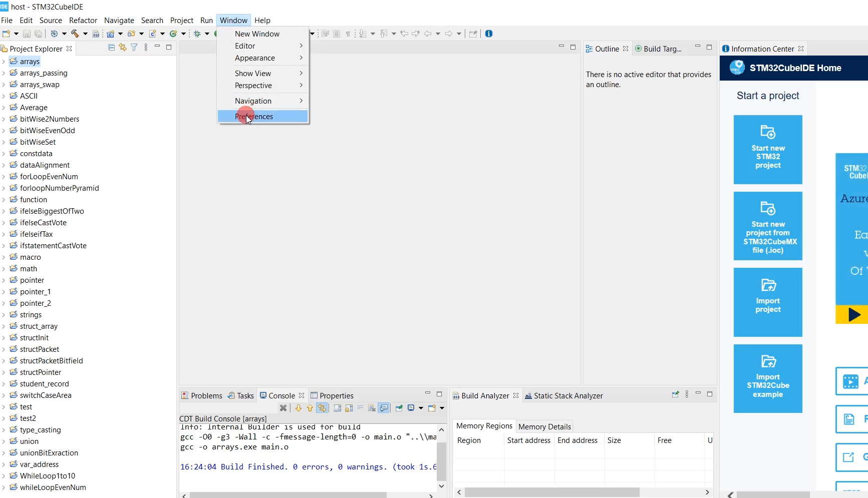Close the Console tab
Image resolution: width=868 pixels, height=498 pixels.
(x=302, y=395)
